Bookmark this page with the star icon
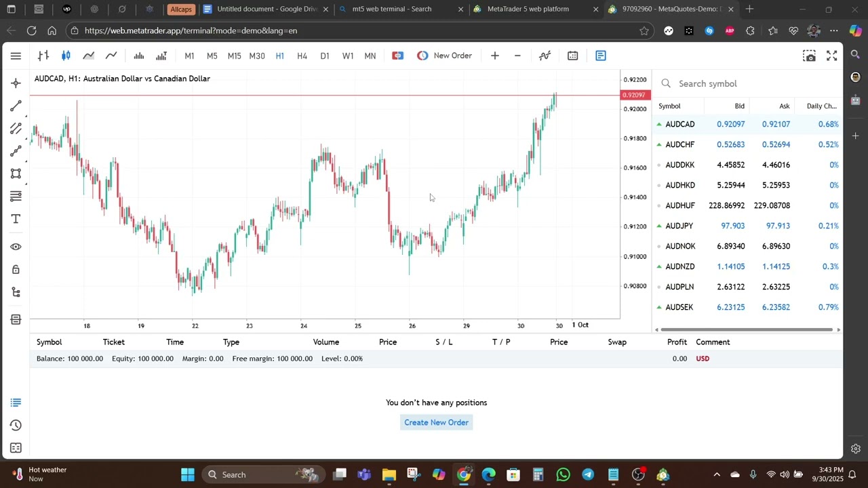The height and width of the screenshot is (488, 868). pyautogui.click(x=644, y=30)
